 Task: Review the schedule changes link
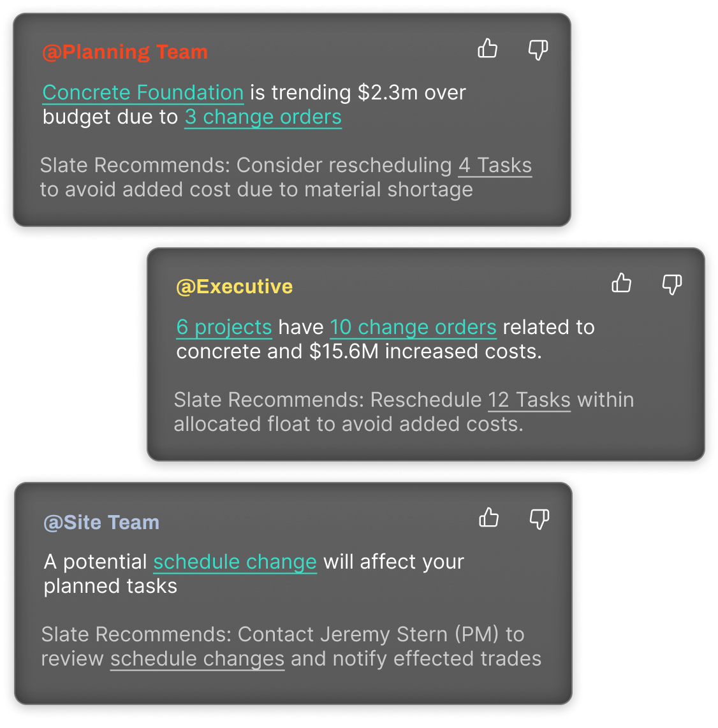pyautogui.click(x=196, y=659)
